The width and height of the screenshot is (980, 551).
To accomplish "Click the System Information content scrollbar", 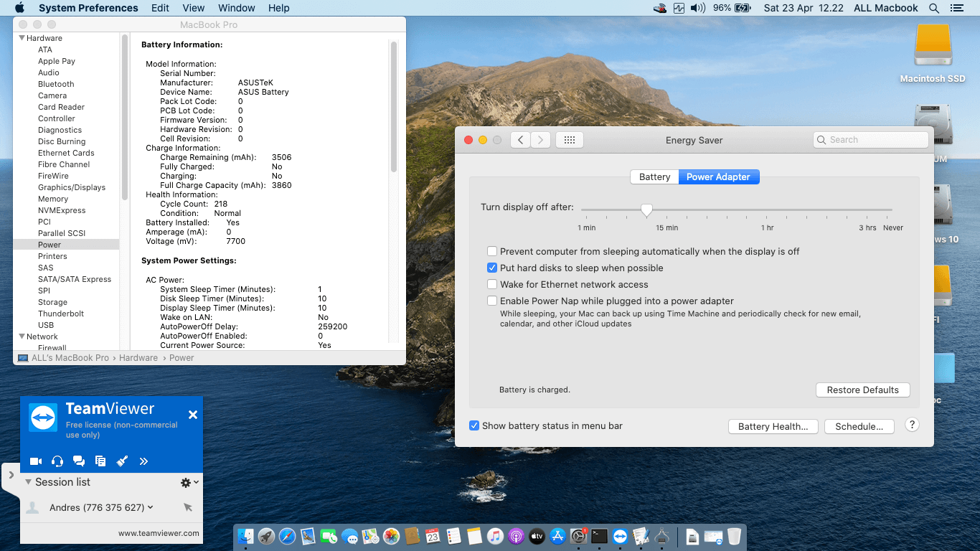I will 393,106.
